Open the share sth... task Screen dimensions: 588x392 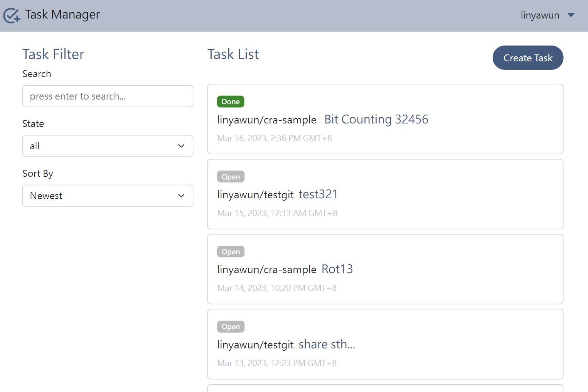[327, 344]
